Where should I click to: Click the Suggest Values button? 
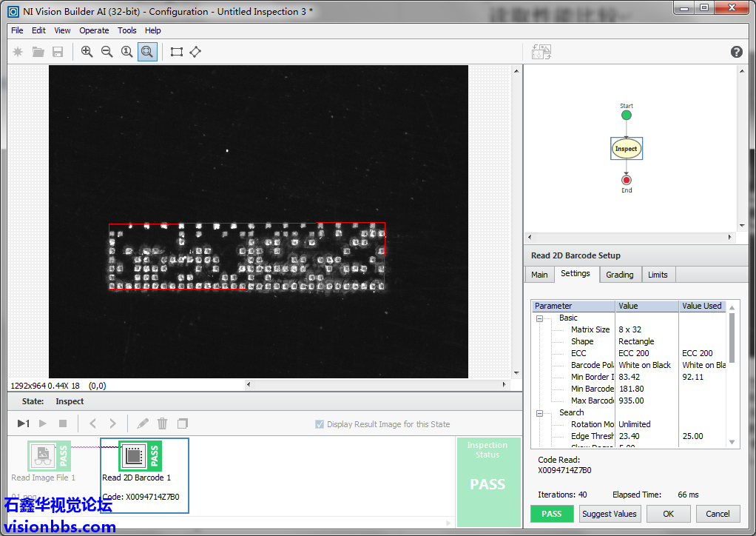pyautogui.click(x=609, y=514)
